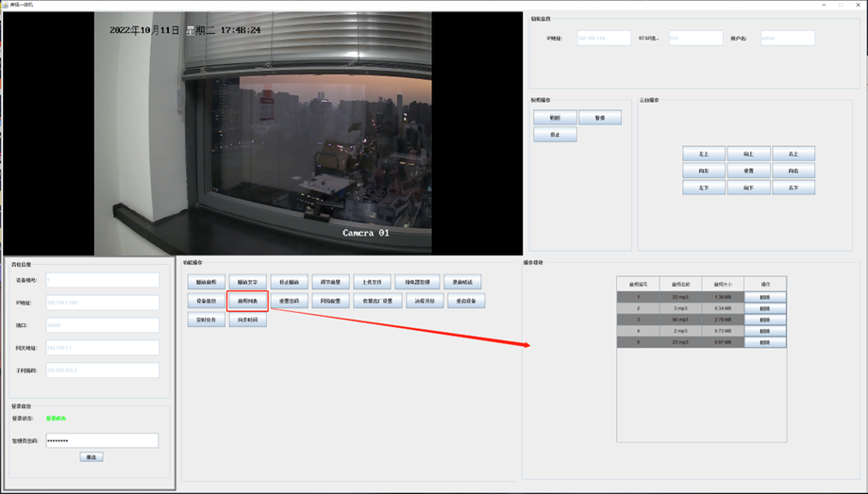The height and width of the screenshot is (494, 868).
Task: Click the Camera 01 video feed
Action: 263,134
